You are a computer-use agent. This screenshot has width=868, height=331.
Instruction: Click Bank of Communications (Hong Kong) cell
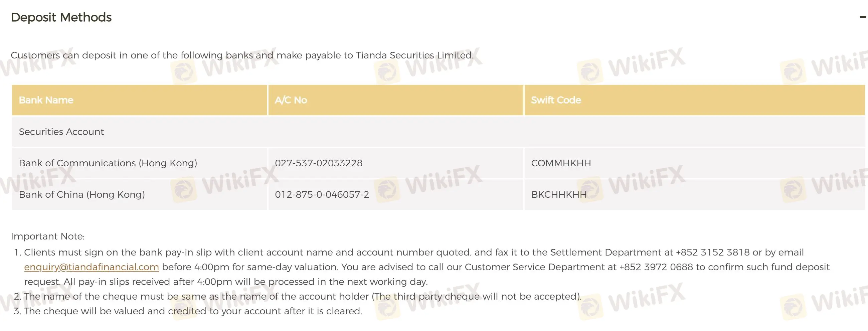(x=108, y=163)
